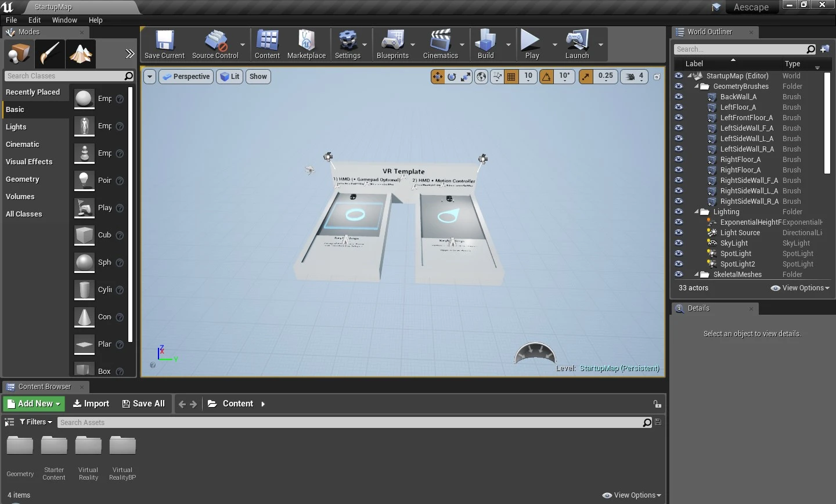The height and width of the screenshot is (504, 836).
Task: Select the rotate gizmo tool
Action: [452, 77]
